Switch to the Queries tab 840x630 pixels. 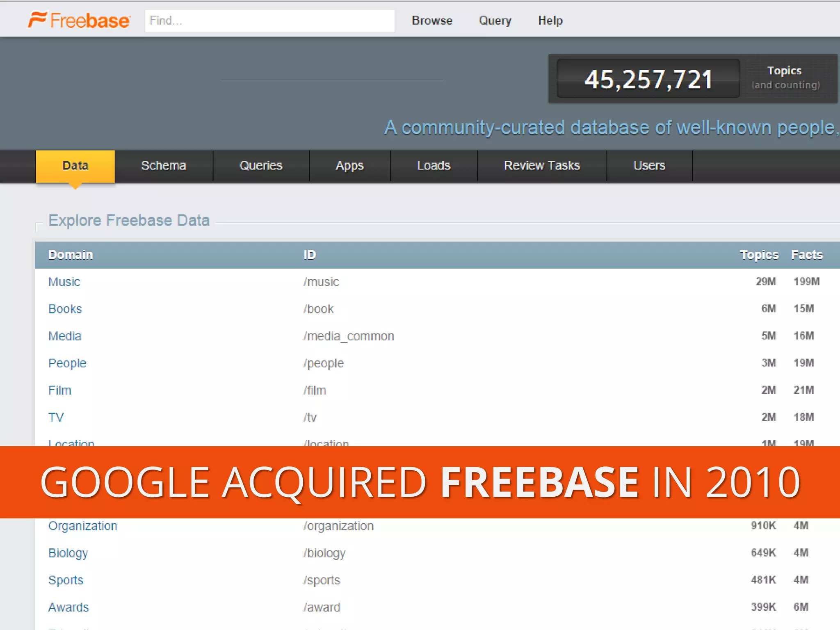[x=261, y=166]
